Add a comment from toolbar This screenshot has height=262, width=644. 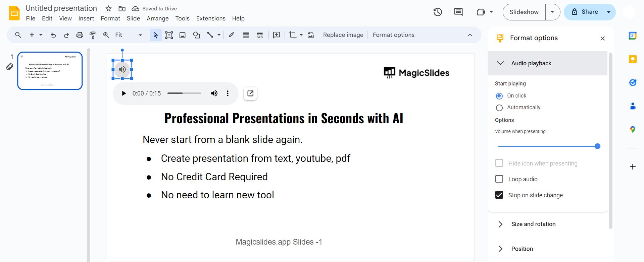277,35
